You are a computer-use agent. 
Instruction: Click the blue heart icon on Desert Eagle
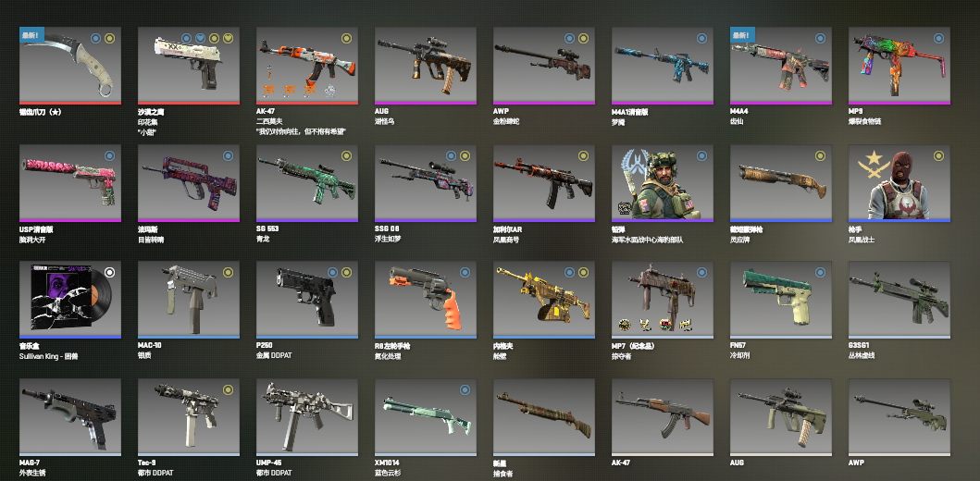200,39
